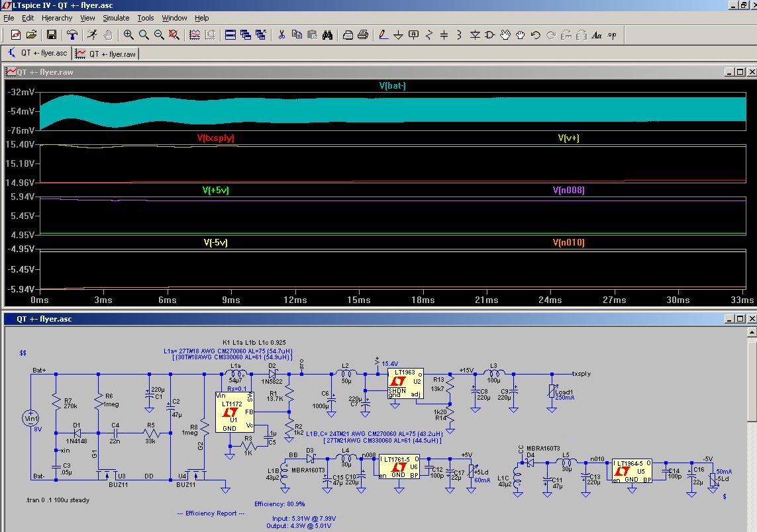Open the View menu
This screenshot has width=757, height=532.
(87, 18)
